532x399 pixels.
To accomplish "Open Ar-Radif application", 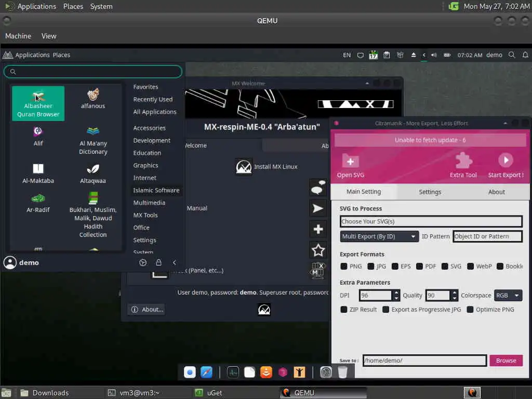I will click(x=38, y=203).
